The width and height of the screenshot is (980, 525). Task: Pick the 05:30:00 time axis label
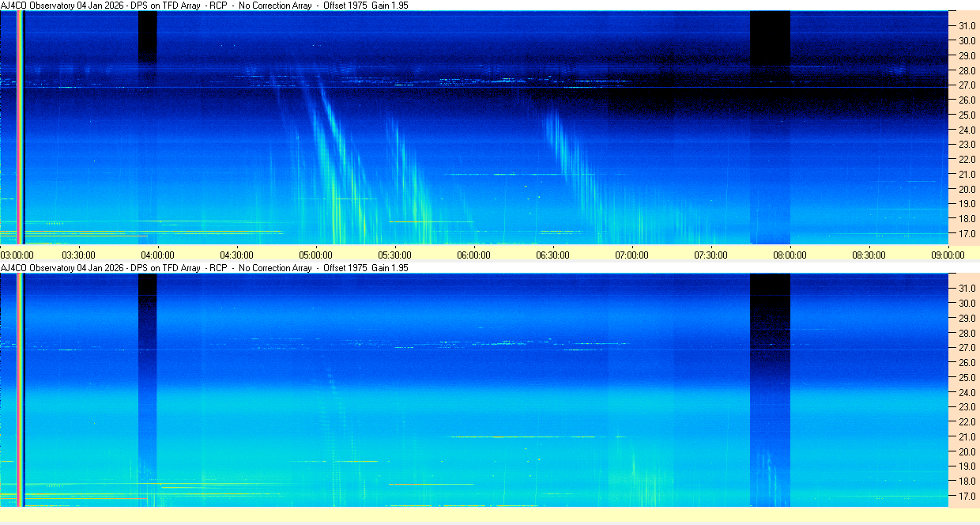(x=394, y=255)
